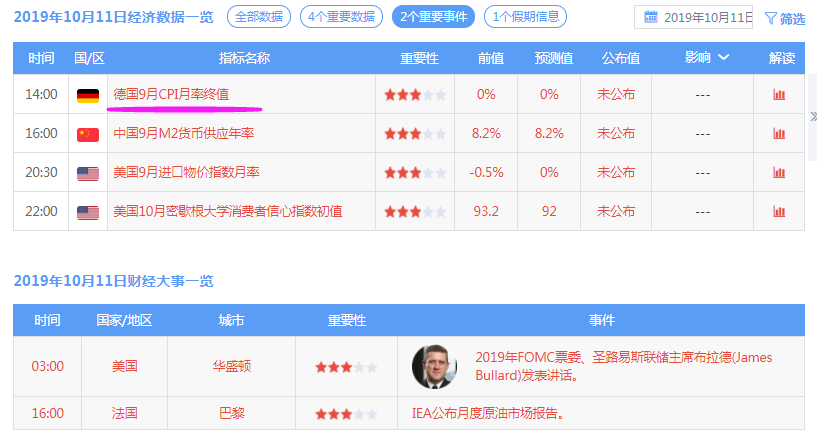Open 德国9月CPI月率终值 indicator link
This screenshot has width=817, height=432.
click(x=171, y=94)
